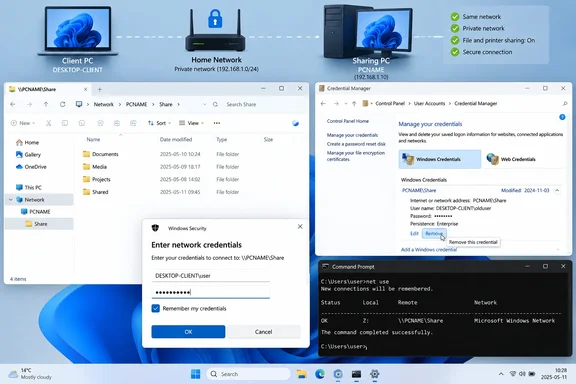Collapse the Network tree node
The width and height of the screenshot is (576, 384).
(11, 200)
